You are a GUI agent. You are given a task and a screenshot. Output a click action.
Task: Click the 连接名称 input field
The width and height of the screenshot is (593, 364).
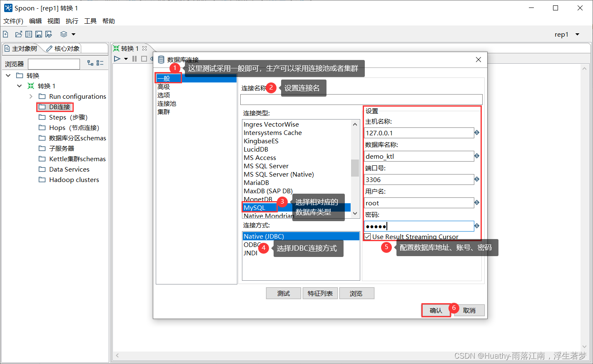pos(361,99)
